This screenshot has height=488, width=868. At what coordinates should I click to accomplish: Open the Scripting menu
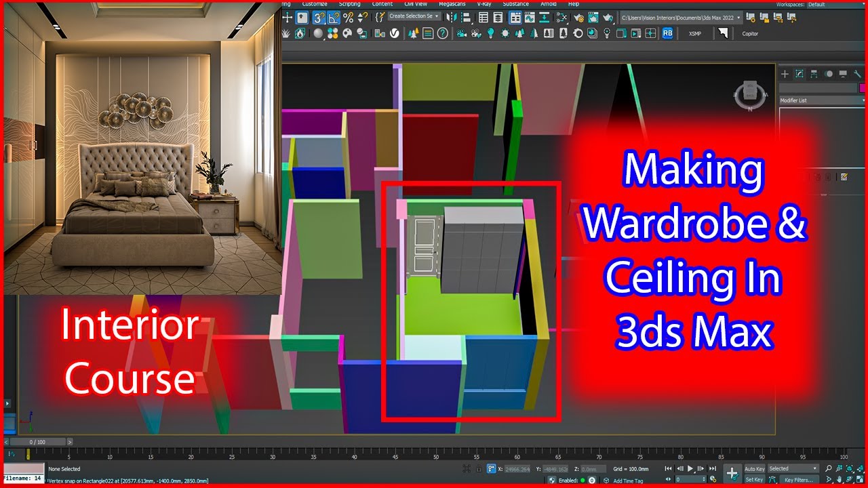pyautogui.click(x=350, y=4)
